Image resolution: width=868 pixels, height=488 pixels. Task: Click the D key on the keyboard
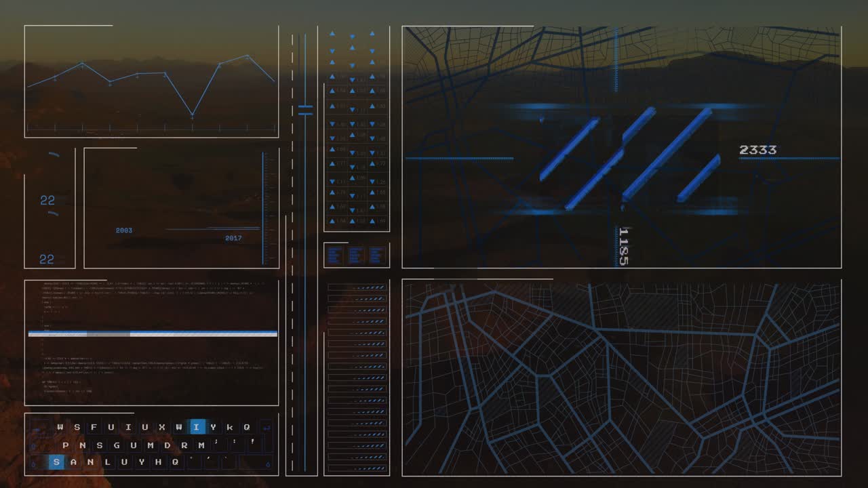click(x=167, y=445)
